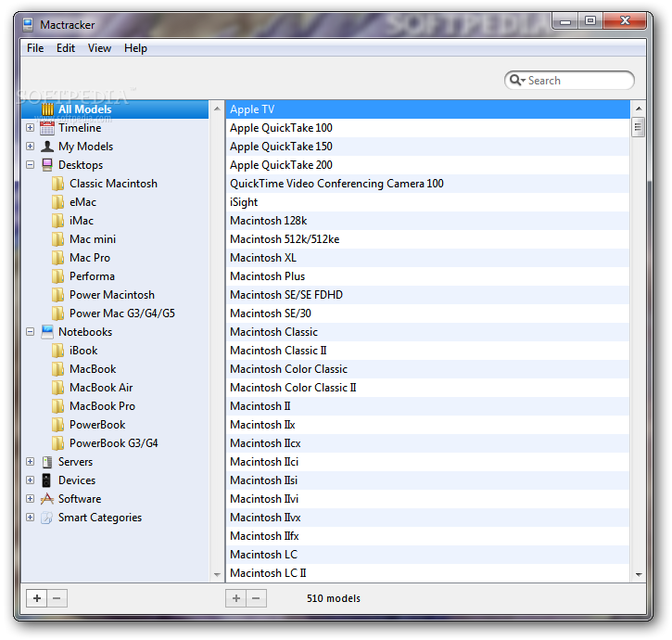Select Macintosh 128k in the list
This screenshot has height=640, width=672.
click(x=427, y=221)
